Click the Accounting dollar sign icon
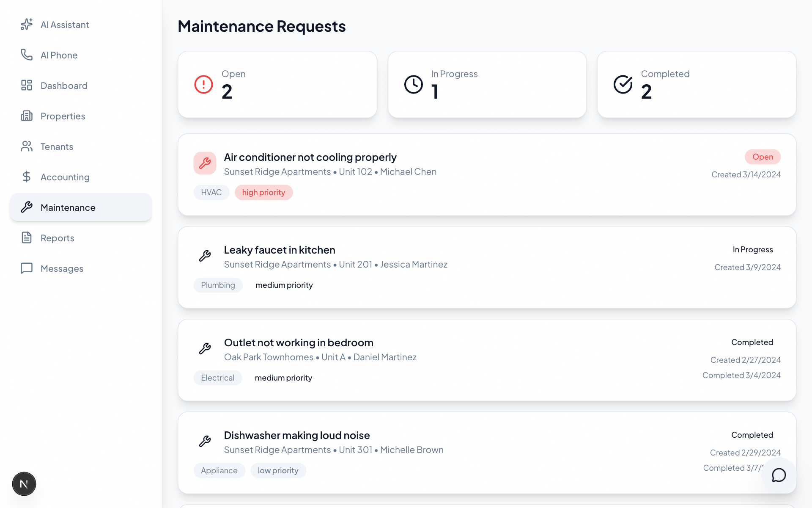 (27, 177)
